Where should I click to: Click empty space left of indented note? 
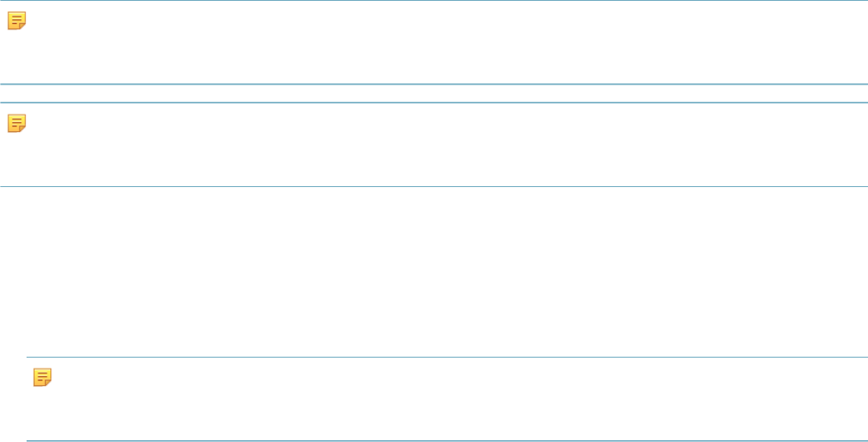tap(13, 399)
